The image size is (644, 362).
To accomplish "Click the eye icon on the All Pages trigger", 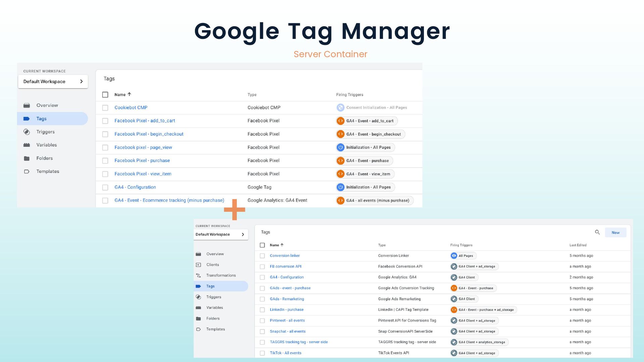I will pyautogui.click(x=454, y=256).
